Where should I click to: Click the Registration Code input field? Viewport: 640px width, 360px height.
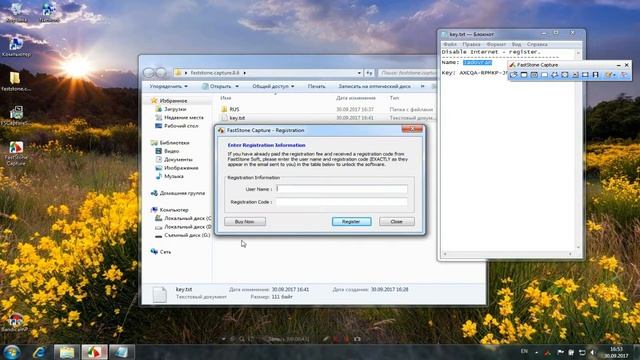pyautogui.click(x=342, y=202)
